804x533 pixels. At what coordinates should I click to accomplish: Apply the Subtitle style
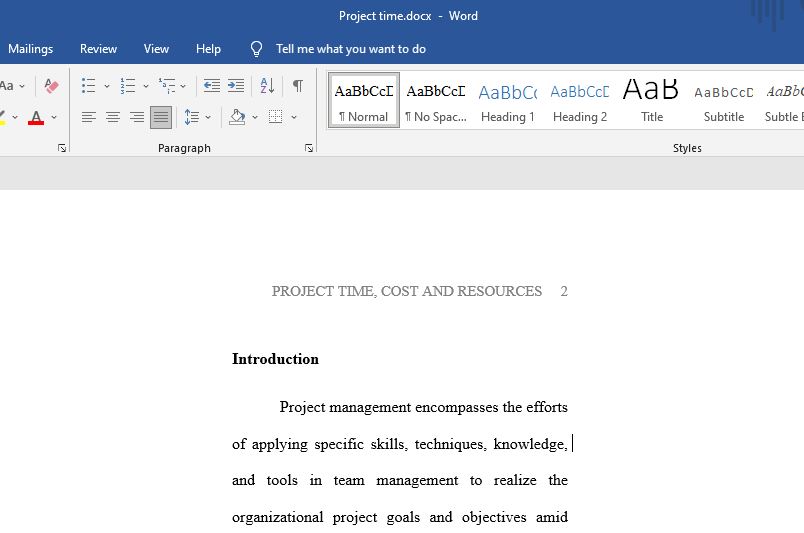click(723, 101)
